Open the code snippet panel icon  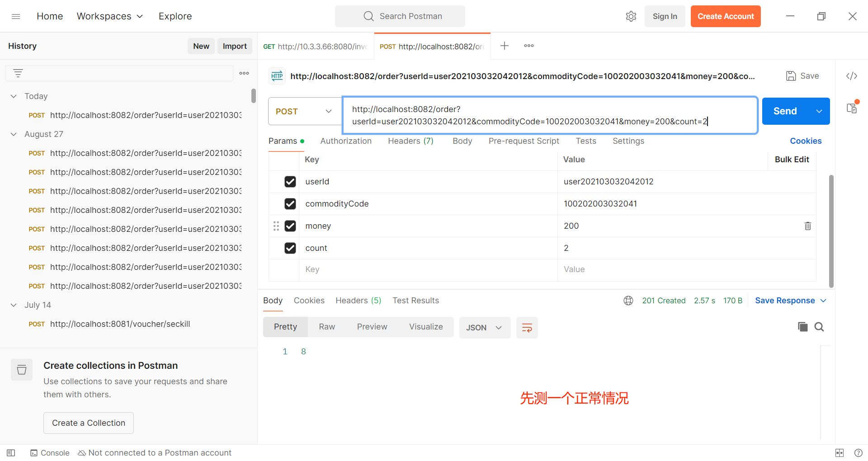[852, 76]
